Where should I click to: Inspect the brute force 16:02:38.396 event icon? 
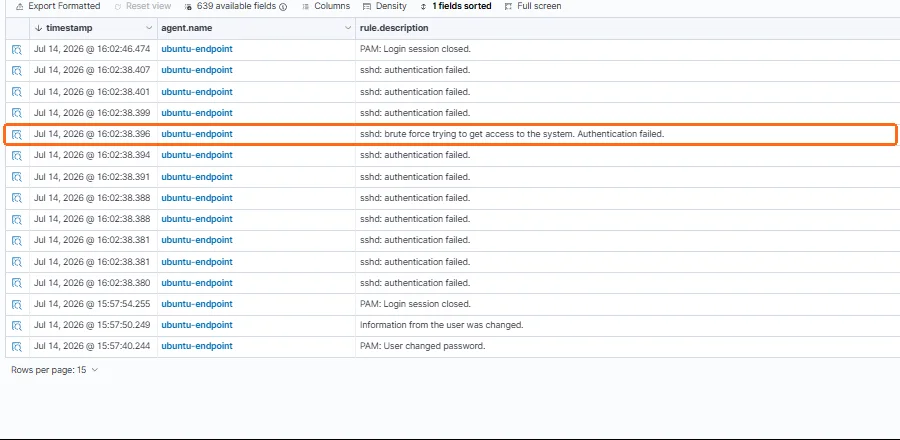pyautogui.click(x=17, y=135)
